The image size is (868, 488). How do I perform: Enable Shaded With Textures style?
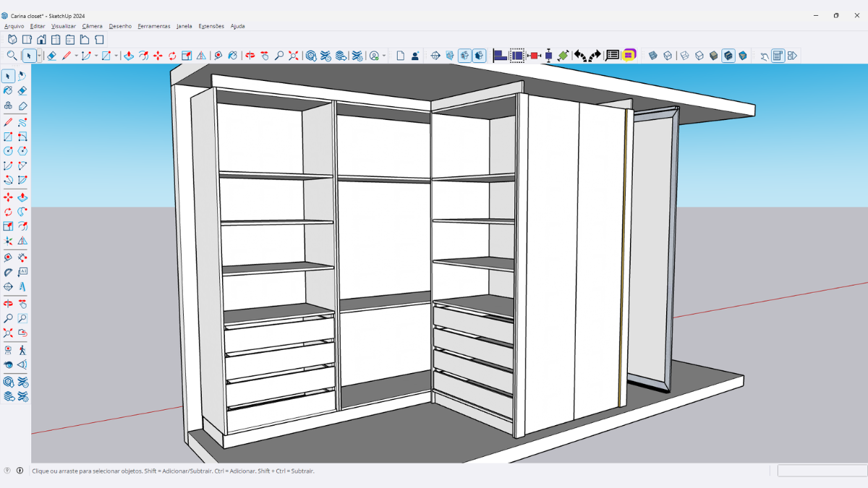(x=728, y=56)
